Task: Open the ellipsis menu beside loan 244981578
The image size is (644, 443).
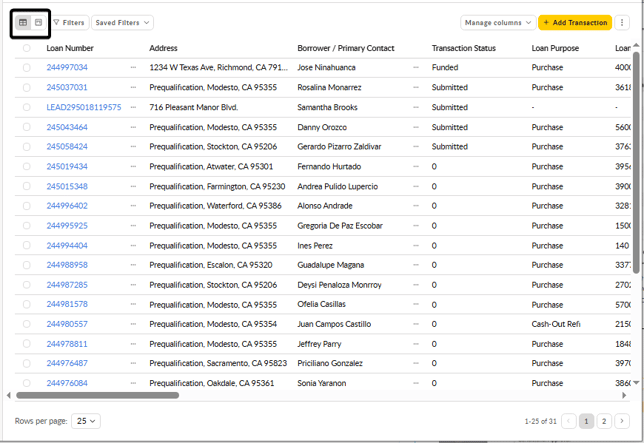Action: click(133, 305)
